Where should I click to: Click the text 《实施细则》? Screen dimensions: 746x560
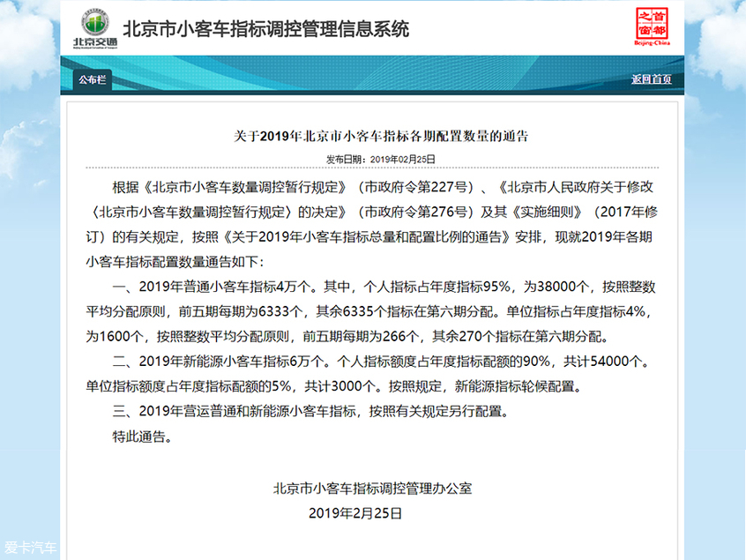click(546, 212)
